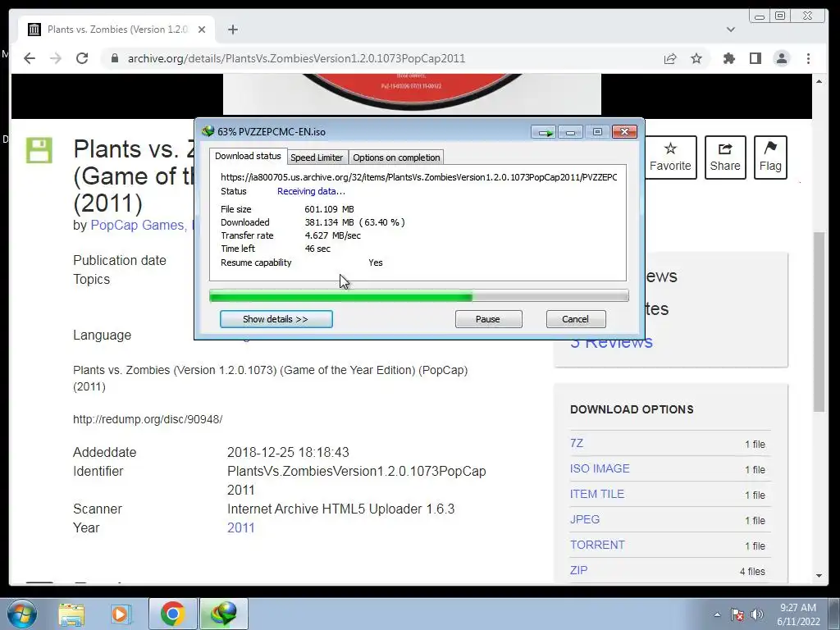The width and height of the screenshot is (840, 630).
Task: Click the redump.org disc URL text
Action: [x=148, y=419]
